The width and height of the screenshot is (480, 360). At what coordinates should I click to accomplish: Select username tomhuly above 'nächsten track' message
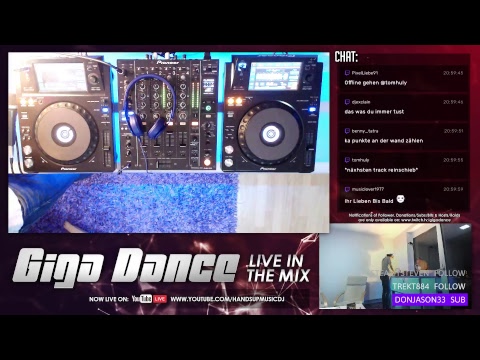tap(360, 160)
